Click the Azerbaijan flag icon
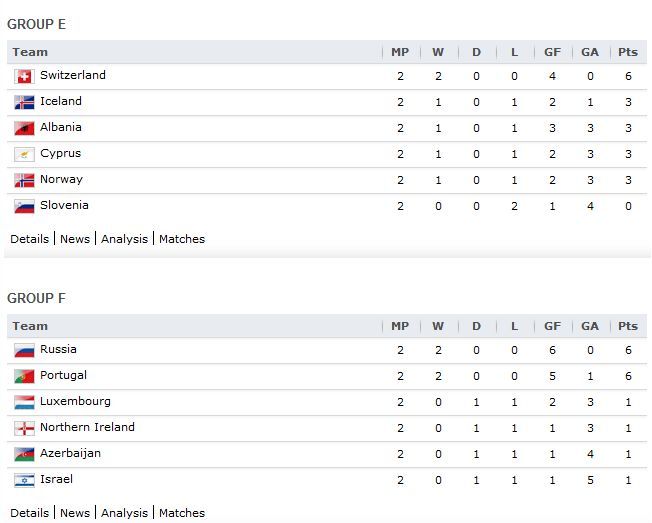652x523 pixels. (24, 454)
